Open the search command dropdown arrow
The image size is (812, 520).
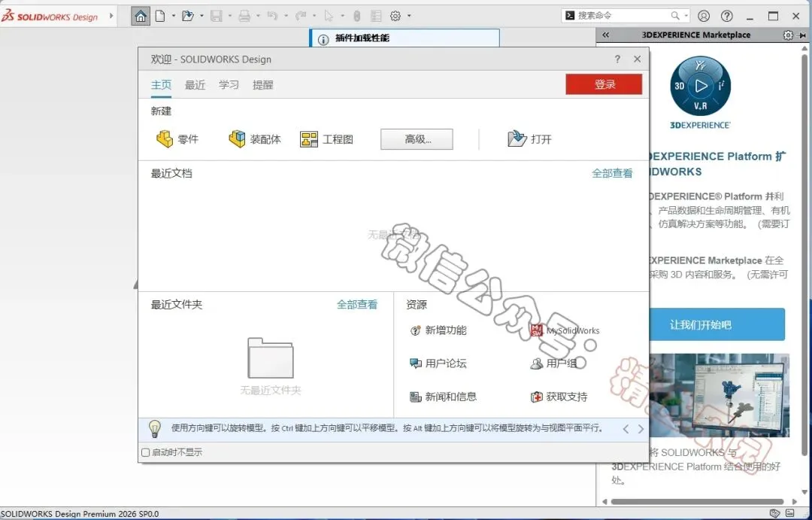(x=686, y=16)
